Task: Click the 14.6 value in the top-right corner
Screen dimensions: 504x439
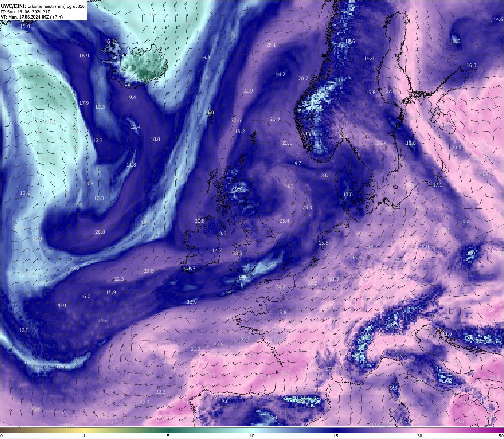Action: 498,20
